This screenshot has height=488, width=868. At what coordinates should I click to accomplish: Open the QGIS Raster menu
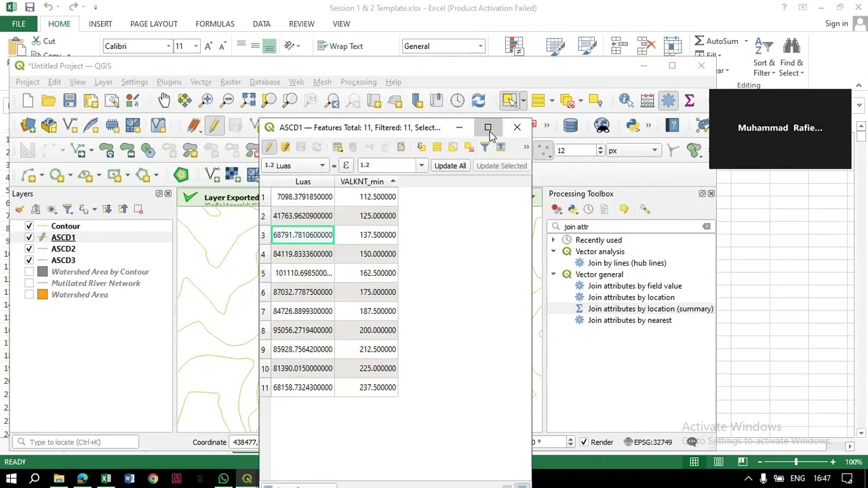(231, 82)
